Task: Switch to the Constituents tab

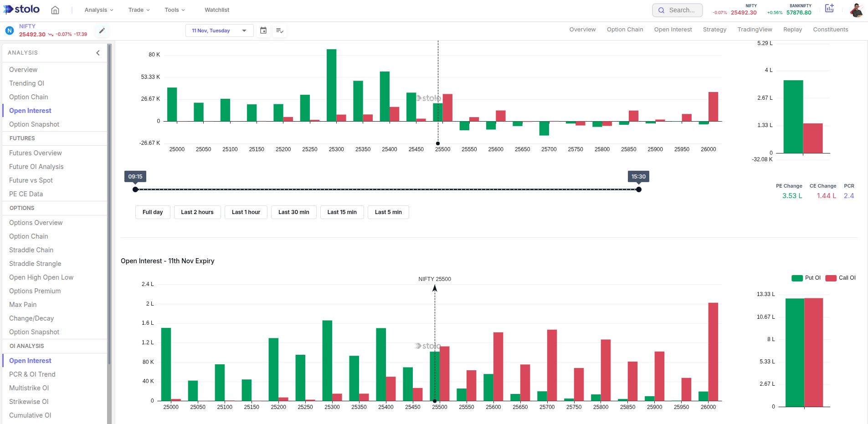Action: pyautogui.click(x=830, y=30)
